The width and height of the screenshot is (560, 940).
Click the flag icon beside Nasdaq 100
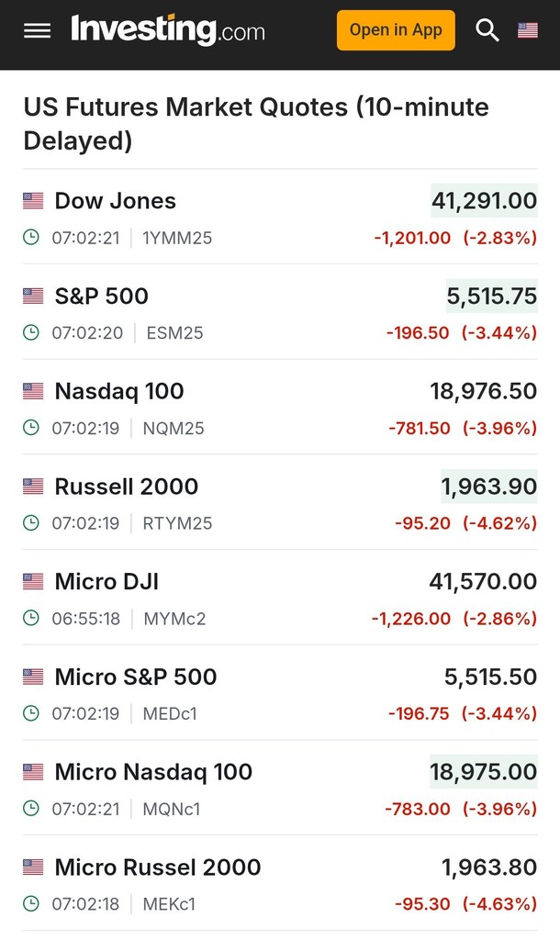click(33, 391)
